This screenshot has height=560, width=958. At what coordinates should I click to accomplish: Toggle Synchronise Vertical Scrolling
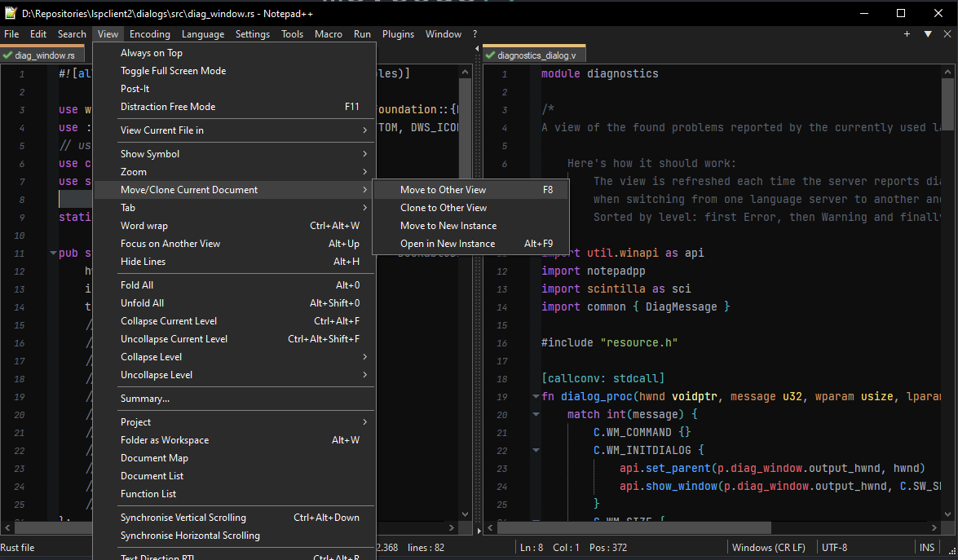[x=235, y=518]
